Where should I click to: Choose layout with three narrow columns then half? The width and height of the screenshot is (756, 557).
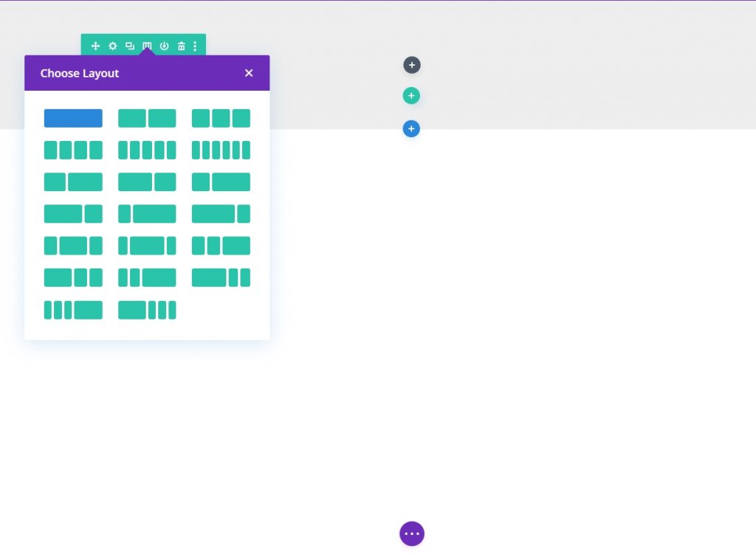(73, 310)
